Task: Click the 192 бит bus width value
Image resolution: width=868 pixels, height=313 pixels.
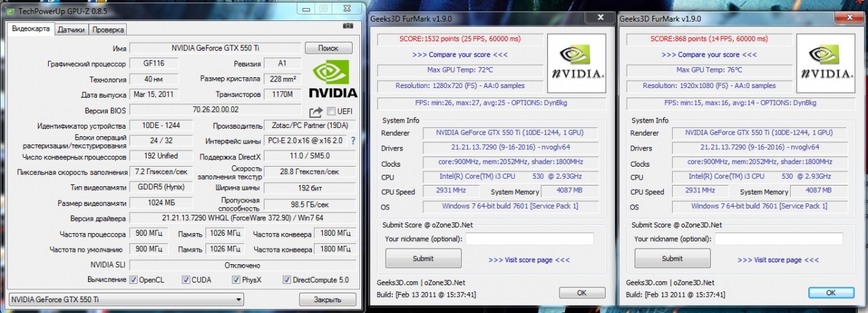Action: click(x=309, y=188)
